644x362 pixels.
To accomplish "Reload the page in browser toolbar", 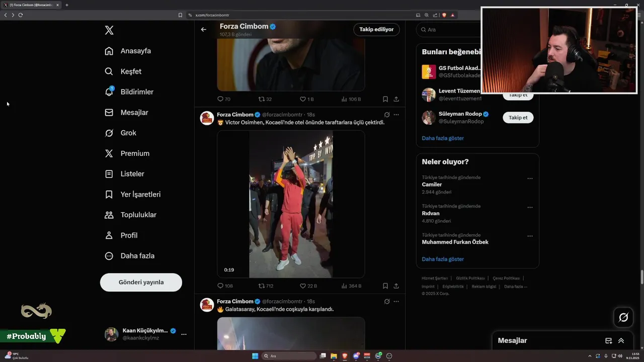I will 21,15.
